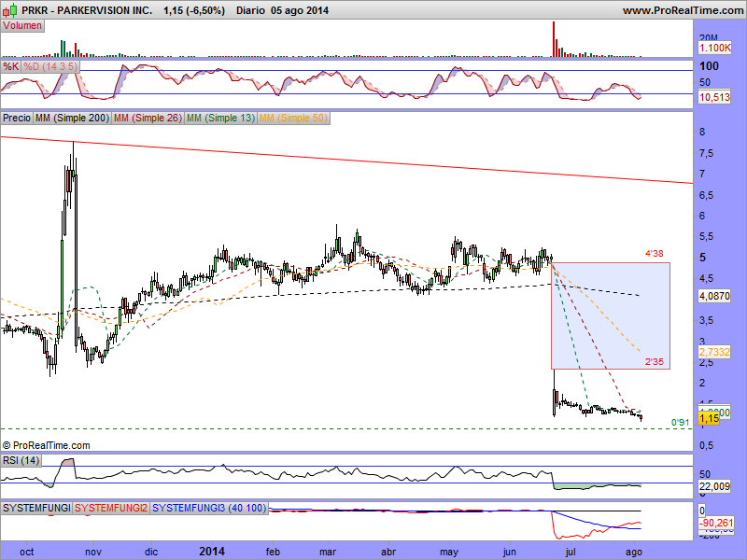Click the 22,009 RSI value box
Image resolution: width=747 pixels, height=560 pixels.
tap(714, 486)
